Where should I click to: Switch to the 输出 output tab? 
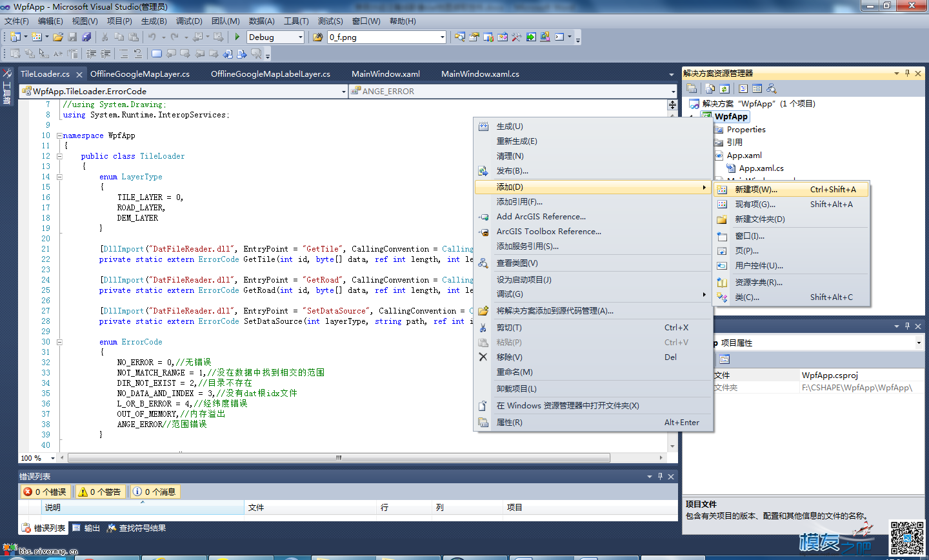click(x=86, y=528)
